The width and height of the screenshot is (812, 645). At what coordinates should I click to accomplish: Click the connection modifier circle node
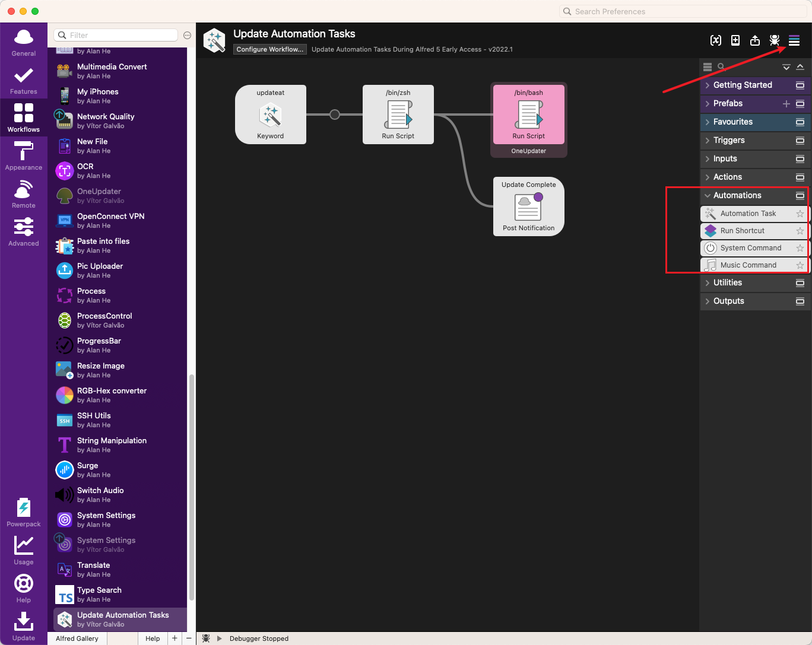click(335, 115)
